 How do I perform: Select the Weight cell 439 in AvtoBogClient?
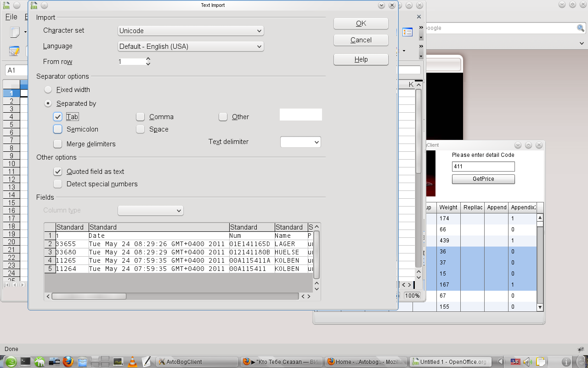448,241
